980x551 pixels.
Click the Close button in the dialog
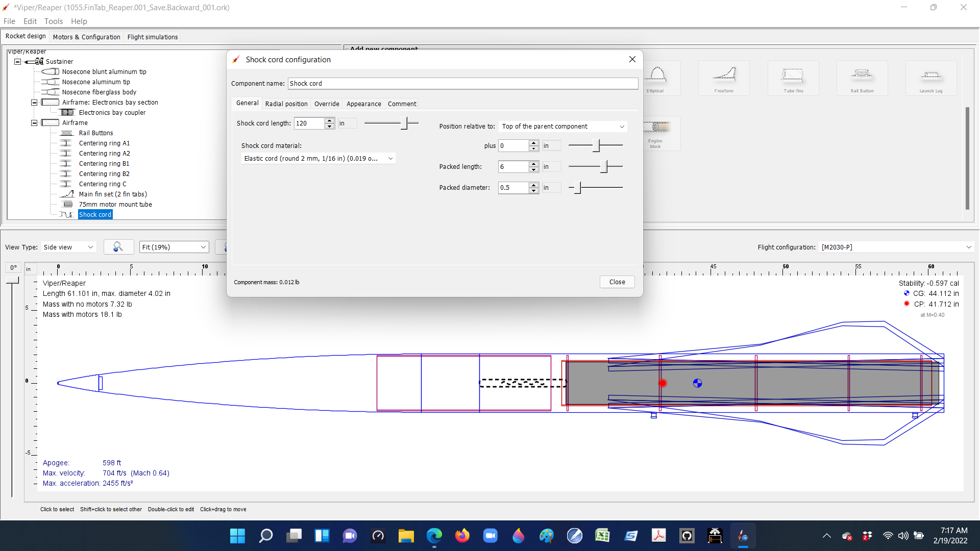(x=617, y=282)
